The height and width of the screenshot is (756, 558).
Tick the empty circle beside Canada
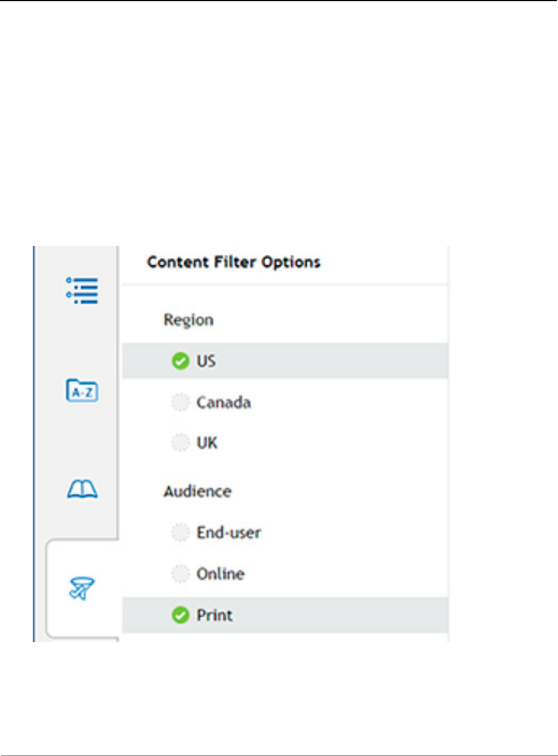180,402
